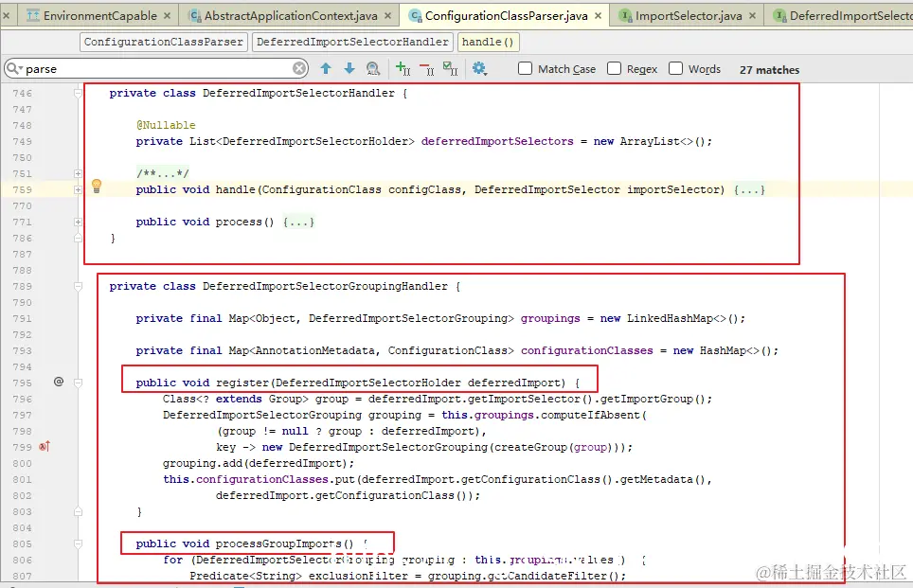Unselect occurrence icon with red minus

click(427, 69)
